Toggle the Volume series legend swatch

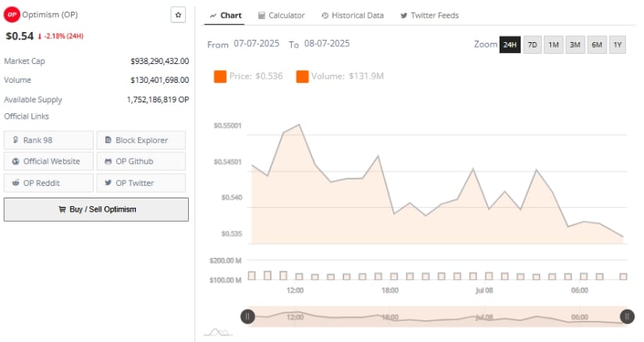(302, 77)
